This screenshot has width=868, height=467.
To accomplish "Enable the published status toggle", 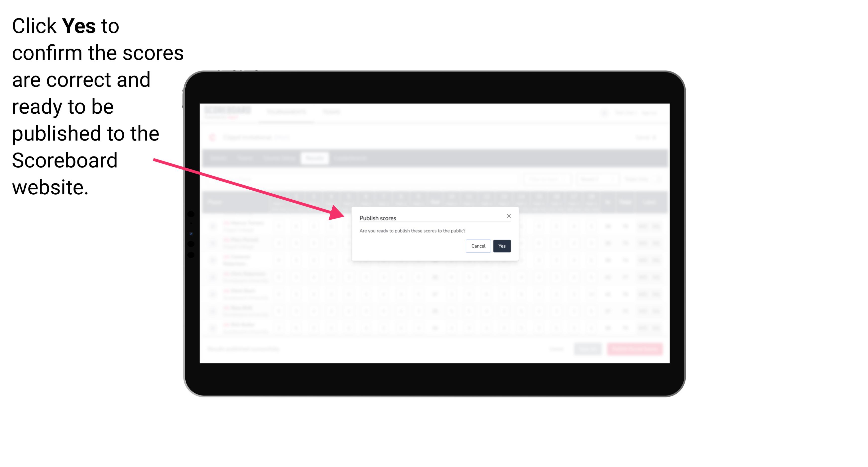I will pyautogui.click(x=501, y=245).
